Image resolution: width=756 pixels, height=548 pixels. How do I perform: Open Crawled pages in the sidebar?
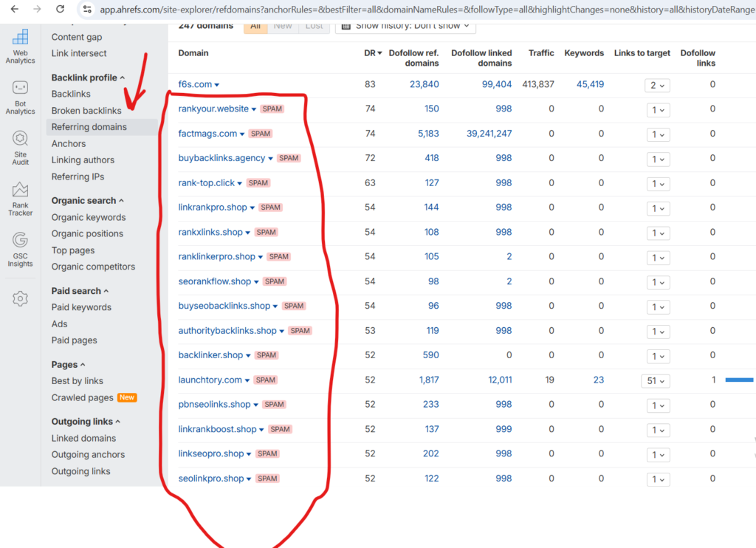pyautogui.click(x=82, y=398)
